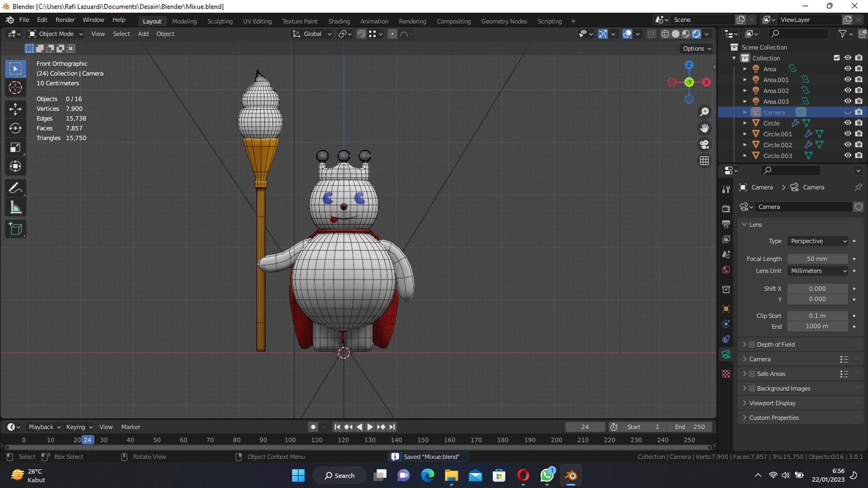The image size is (868, 488).
Task: Select the Annotate pencil tool
Action: (x=15, y=188)
